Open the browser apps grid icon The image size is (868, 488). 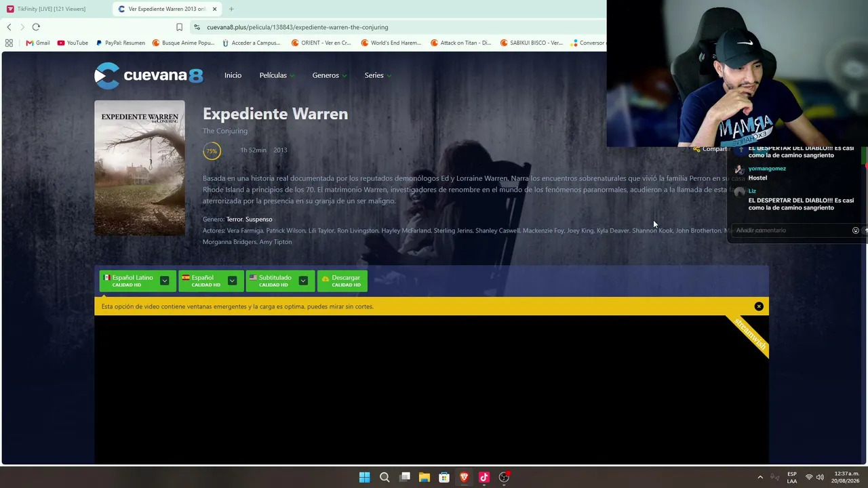coord(9,43)
